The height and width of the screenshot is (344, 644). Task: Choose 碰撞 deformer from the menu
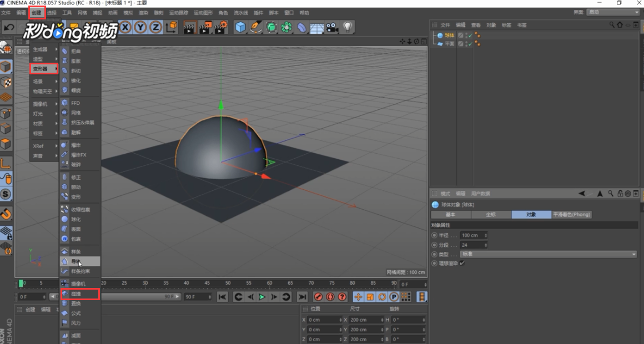[77, 294]
